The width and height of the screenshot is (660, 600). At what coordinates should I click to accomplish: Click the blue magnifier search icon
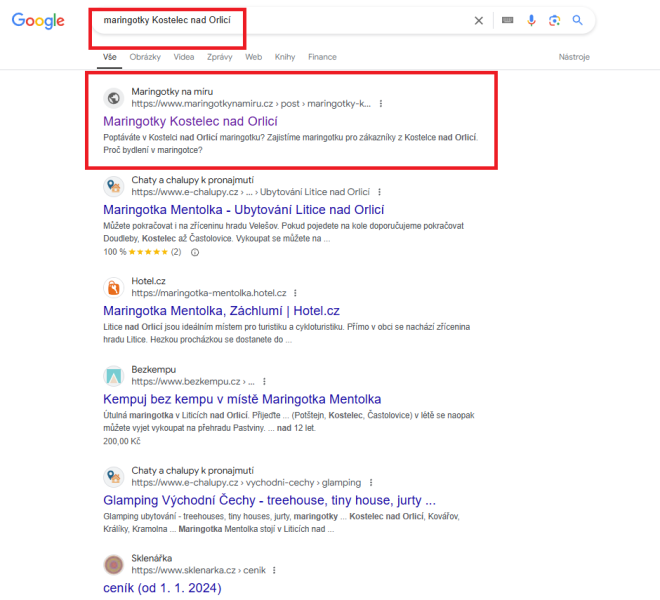pyautogui.click(x=578, y=20)
